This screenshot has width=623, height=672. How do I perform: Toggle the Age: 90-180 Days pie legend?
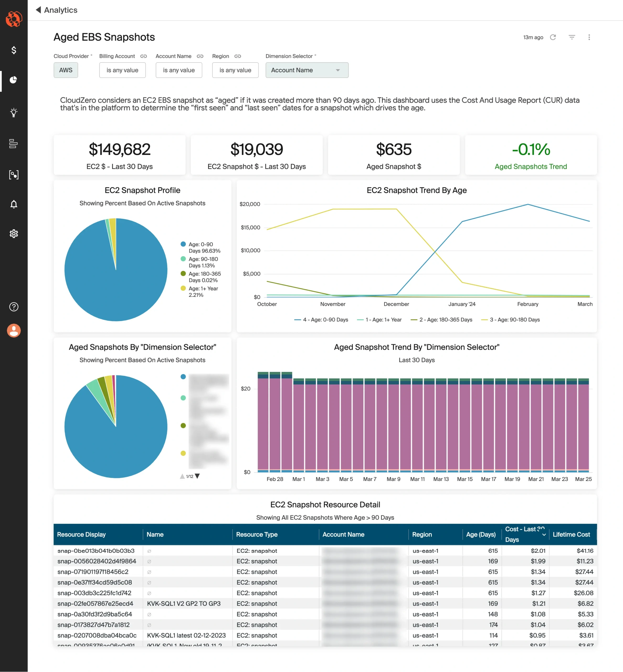[x=200, y=262]
